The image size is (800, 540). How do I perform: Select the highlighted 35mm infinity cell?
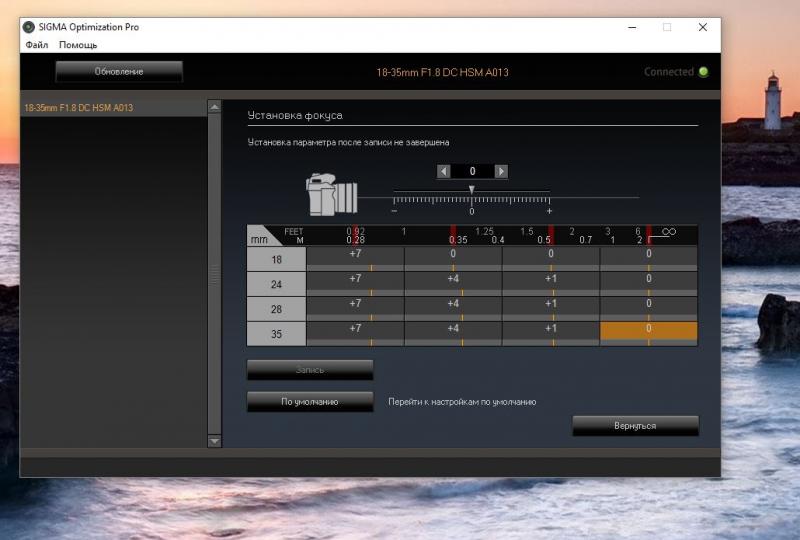(x=648, y=331)
